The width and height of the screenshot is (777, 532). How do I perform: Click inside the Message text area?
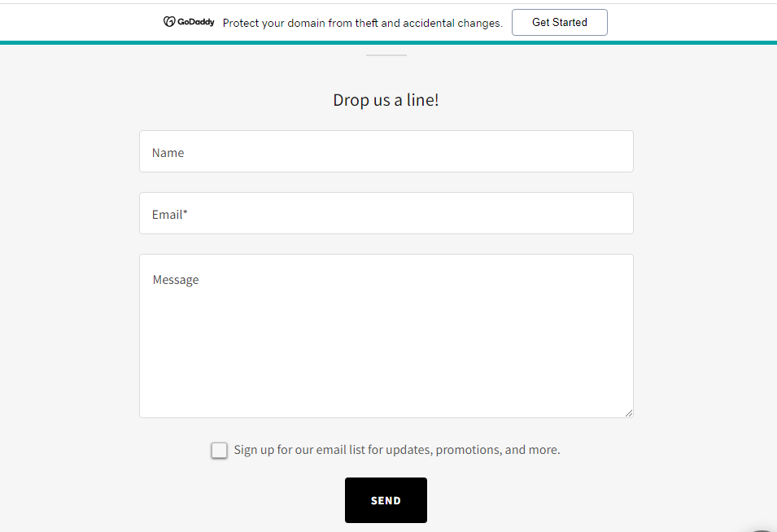(x=386, y=336)
